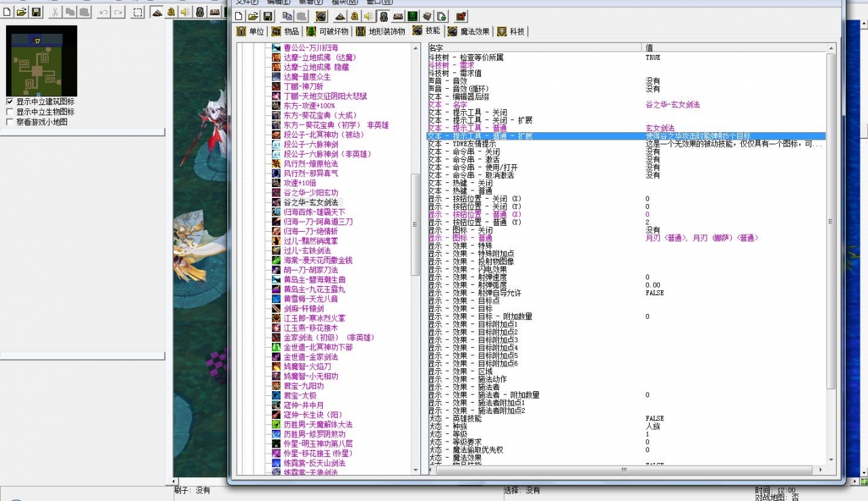The height and width of the screenshot is (501, 868).
Task: Select row 文本 - 提示工具 - 普通 - 扩展
Action: pos(627,136)
